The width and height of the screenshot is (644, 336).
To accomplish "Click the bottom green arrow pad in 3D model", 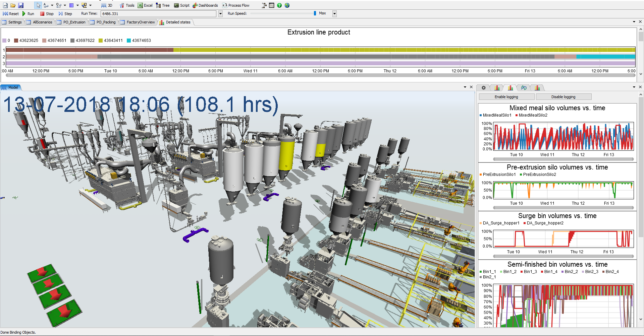I will (64, 313).
